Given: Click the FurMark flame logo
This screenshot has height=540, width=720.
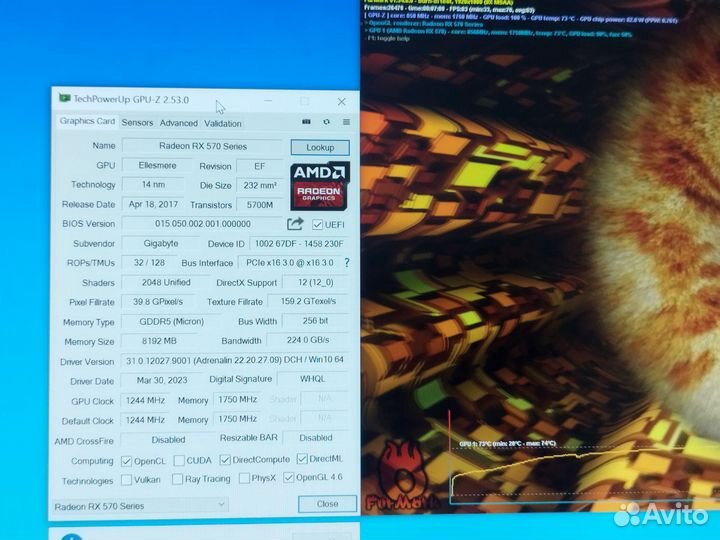Looking at the screenshot, I should click(401, 473).
